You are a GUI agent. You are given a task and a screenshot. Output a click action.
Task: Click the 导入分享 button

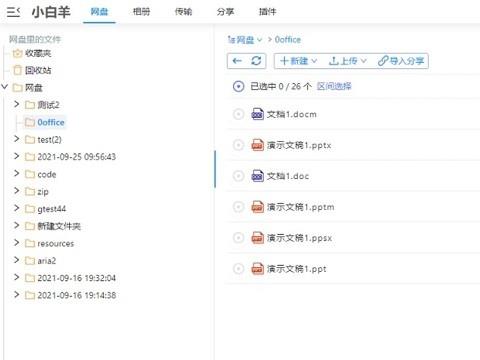(401, 61)
